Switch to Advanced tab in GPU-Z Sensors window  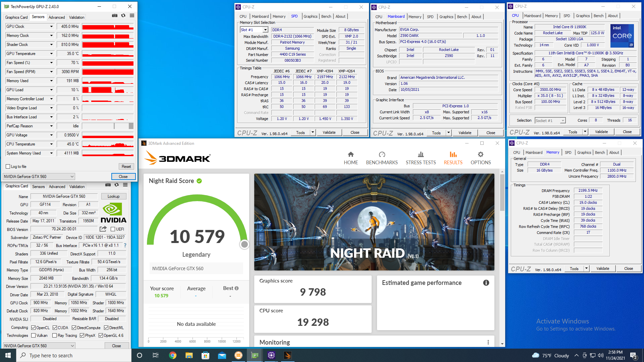tap(57, 17)
